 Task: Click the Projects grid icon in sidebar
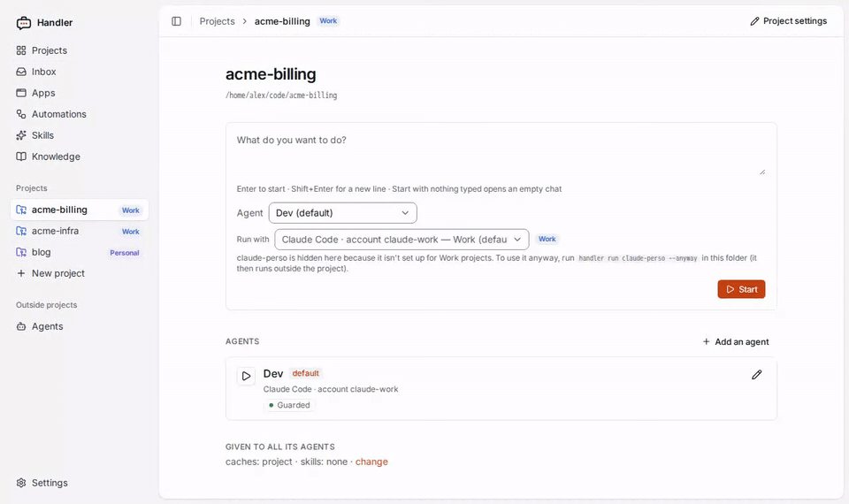click(21, 50)
